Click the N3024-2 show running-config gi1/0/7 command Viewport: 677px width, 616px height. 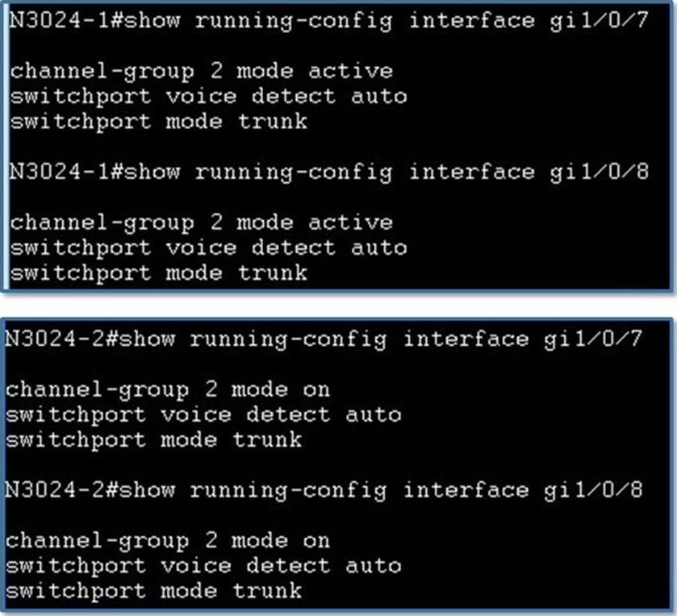pos(324,339)
